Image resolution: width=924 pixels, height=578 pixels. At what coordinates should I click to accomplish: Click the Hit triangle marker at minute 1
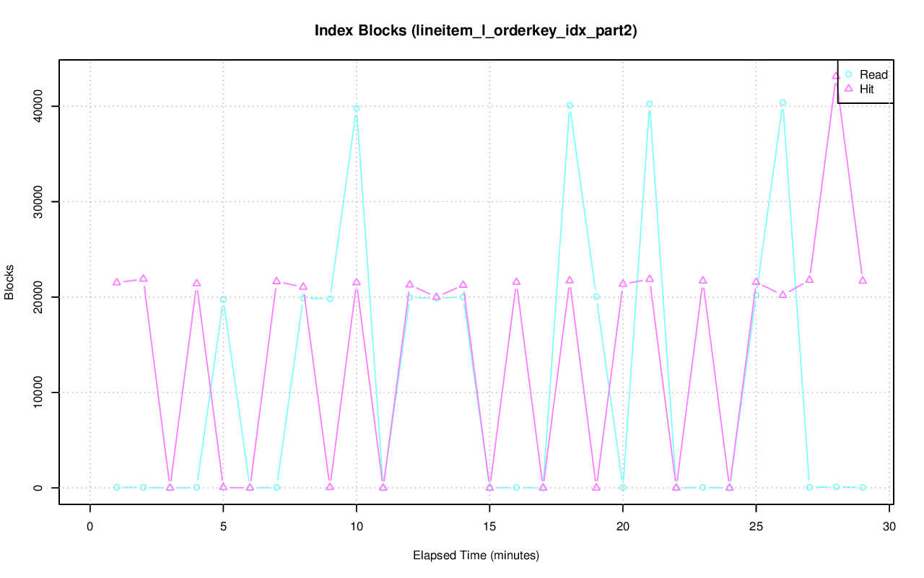click(116, 282)
